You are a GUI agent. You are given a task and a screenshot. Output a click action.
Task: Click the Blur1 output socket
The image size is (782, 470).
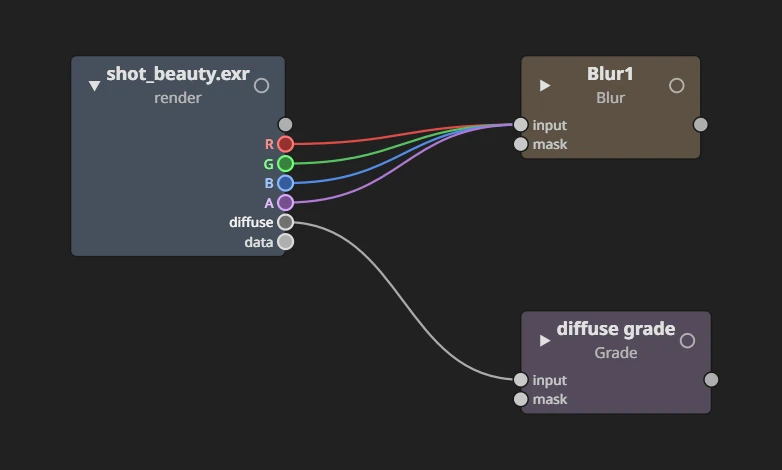tap(701, 125)
